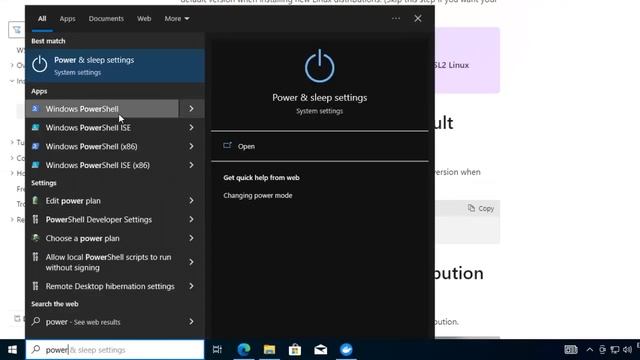The width and height of the screenshot is (640, 360).
Task: Click the blue circular taskbar app icon
Action: point(346,350)
